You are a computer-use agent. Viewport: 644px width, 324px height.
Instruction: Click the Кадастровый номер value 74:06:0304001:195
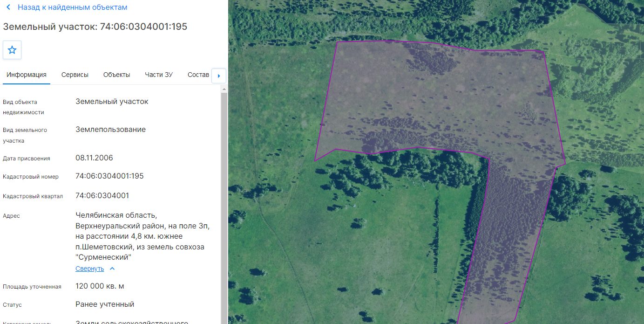pos(109,176)
